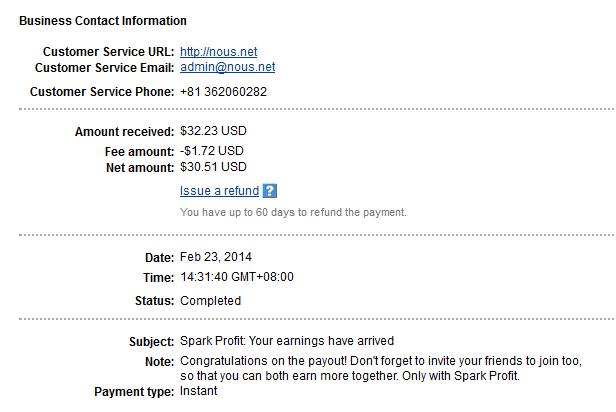Click the 60 days refund notice text
The width and height of the screenshot is (616, 412).
coord(293,212)
